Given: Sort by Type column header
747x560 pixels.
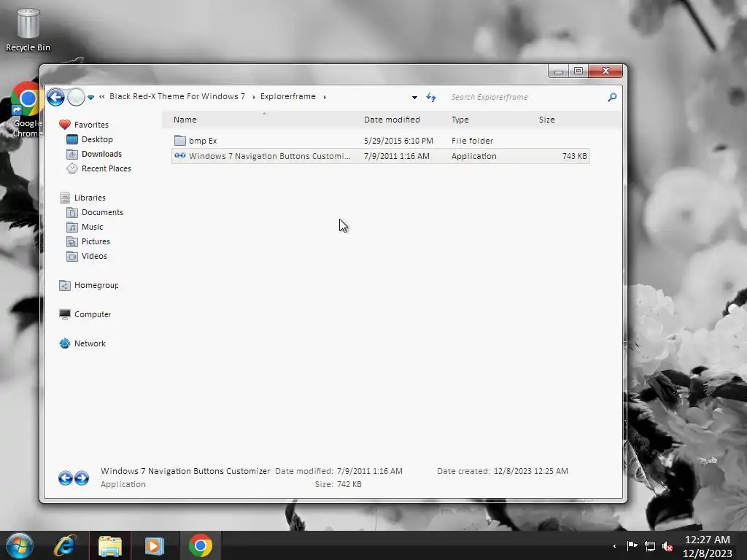Looking at the screenshot, I should coord(460,120).
